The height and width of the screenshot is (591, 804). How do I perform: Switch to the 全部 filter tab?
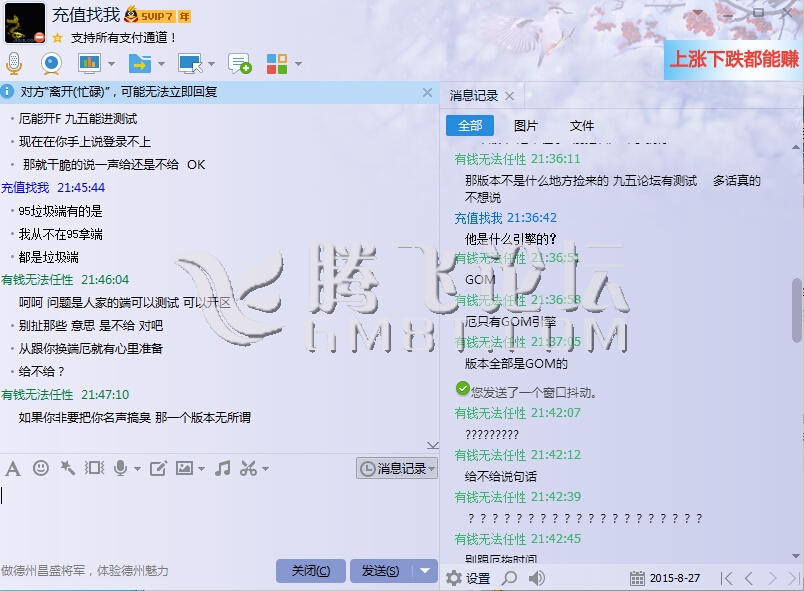pyautogui.click(x=470, y=126)
